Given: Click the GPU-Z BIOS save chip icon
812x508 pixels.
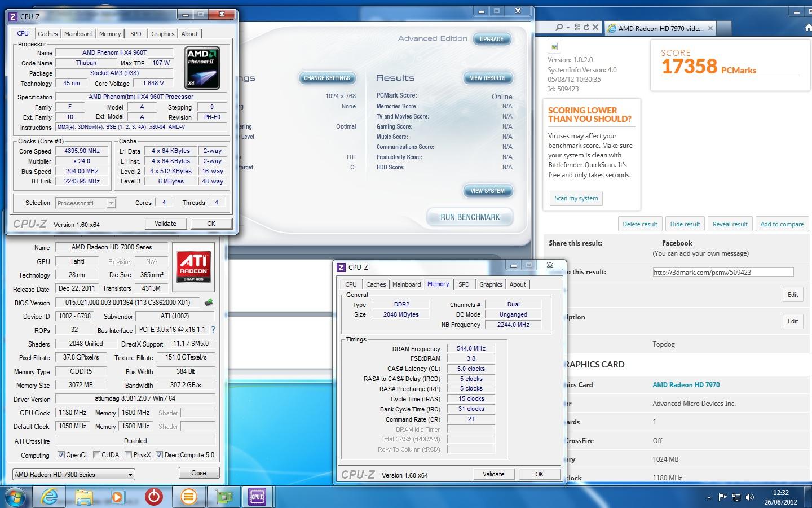Looking at the screenshot, I should coord(209,303).
